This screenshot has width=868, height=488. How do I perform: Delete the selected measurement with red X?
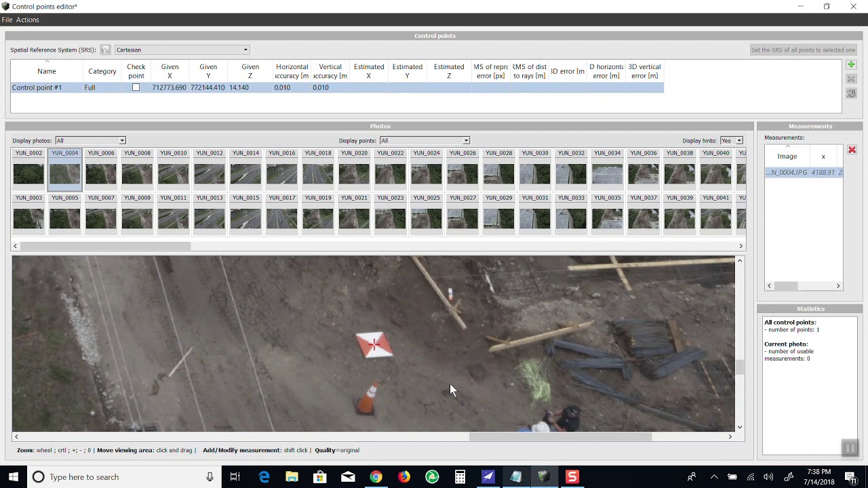852,150
